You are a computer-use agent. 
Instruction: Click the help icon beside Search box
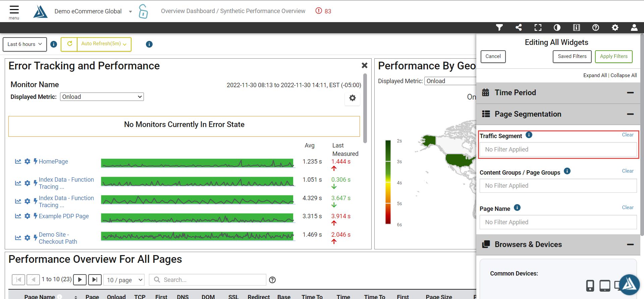click(272, 280)
